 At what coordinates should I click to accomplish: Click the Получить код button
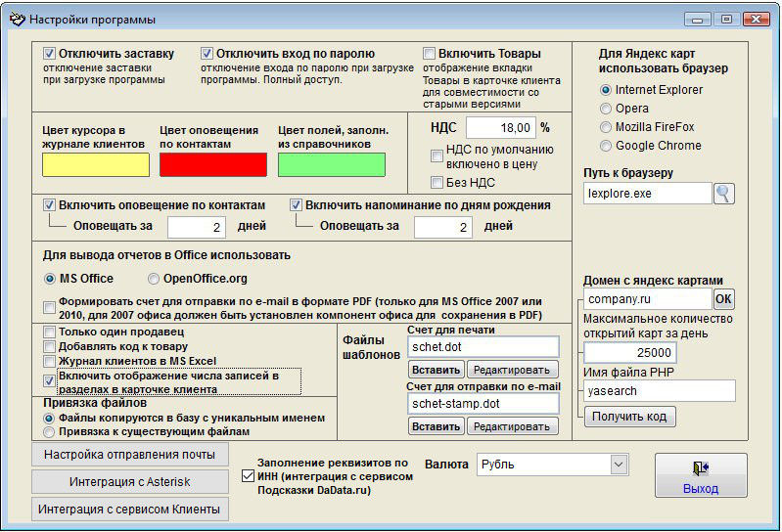(630, 417)
